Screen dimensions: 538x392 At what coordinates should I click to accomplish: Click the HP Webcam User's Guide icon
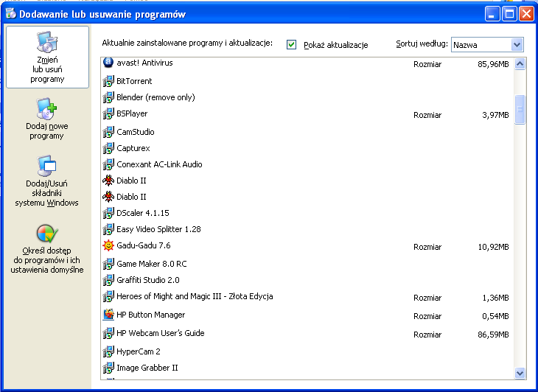pos(108,333)
